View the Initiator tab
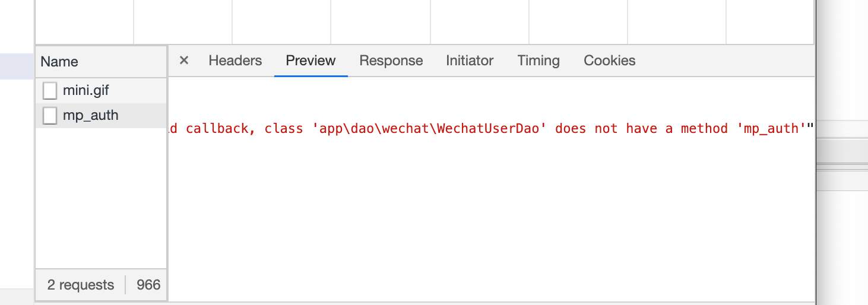 (470, 61)
